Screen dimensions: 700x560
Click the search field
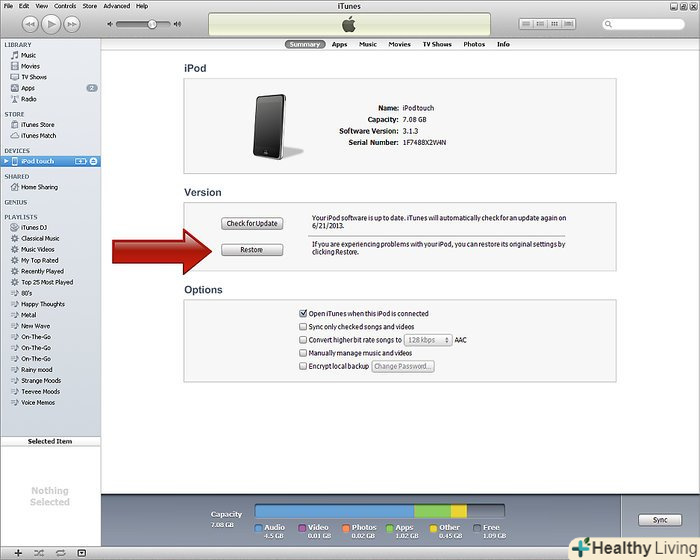pos(643,24)
